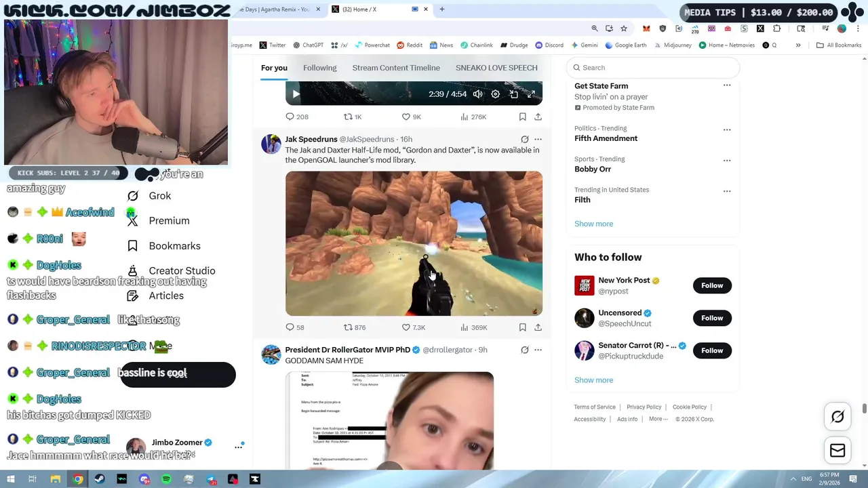Open the Jak and Daxter gameplay video
Image resolution: width=868 pixels, height=488 pixels.
pos(414,243)
